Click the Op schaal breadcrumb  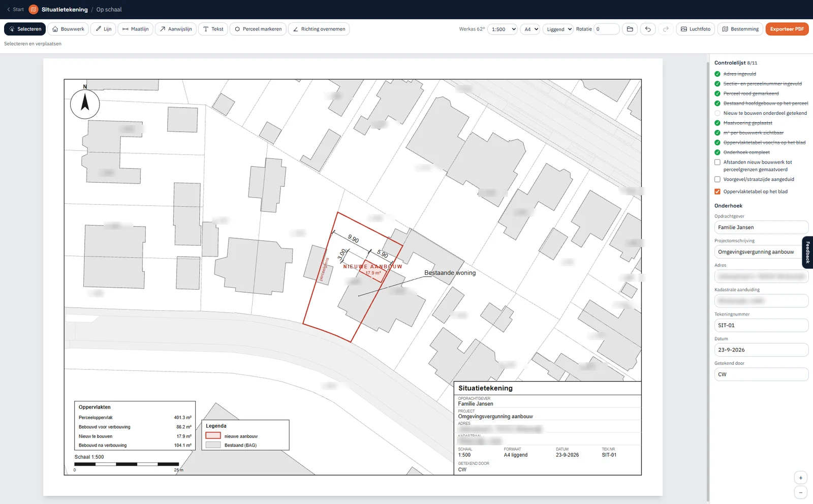tap(109, 10)
